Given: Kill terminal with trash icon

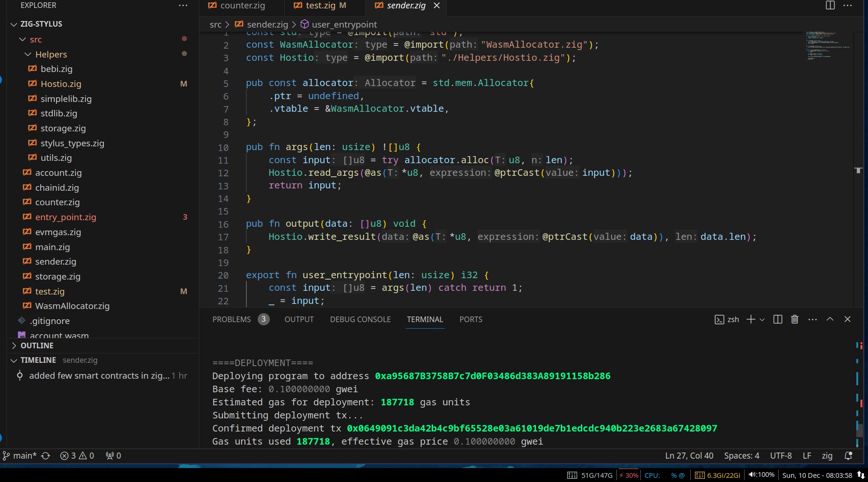Looking at the screenshot, I should (795, 319).
